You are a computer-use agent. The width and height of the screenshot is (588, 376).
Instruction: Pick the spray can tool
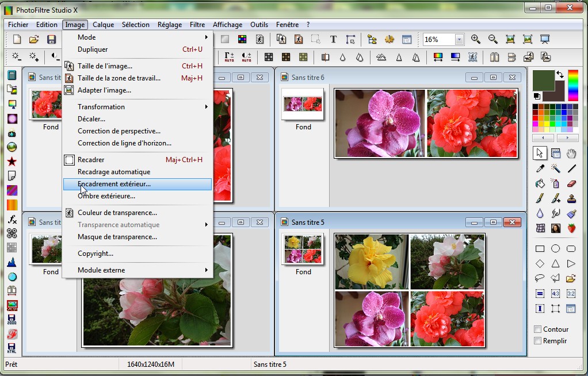pos(555,183)
